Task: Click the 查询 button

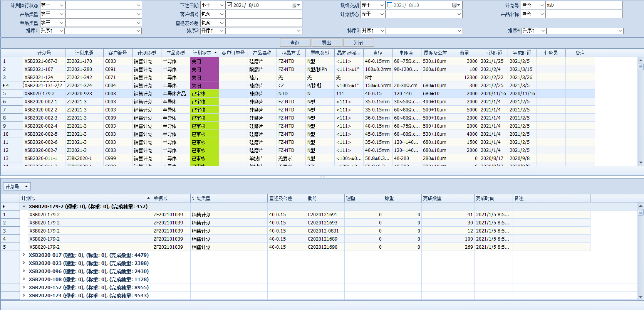Action: coord(295,43)
